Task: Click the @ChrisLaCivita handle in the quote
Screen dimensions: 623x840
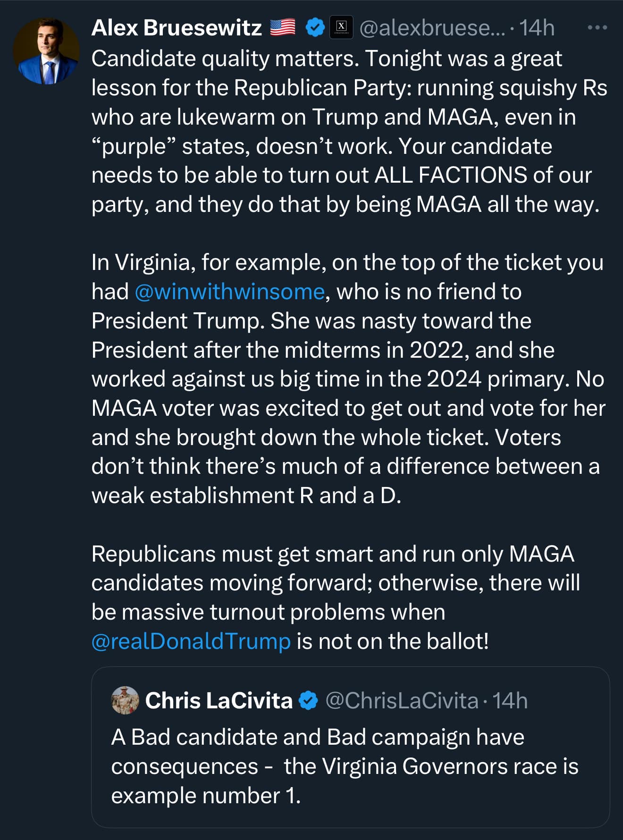Action: pos(402,700)
